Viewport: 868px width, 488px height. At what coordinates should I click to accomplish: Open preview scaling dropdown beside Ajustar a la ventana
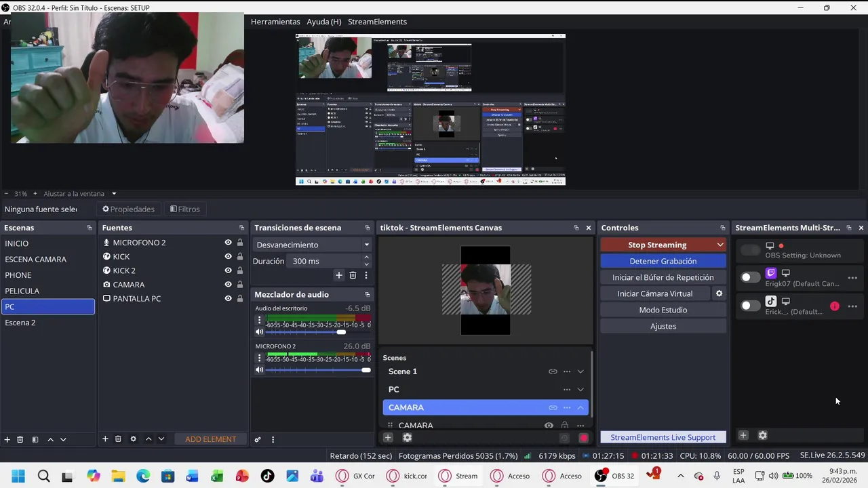coord(114,194)
